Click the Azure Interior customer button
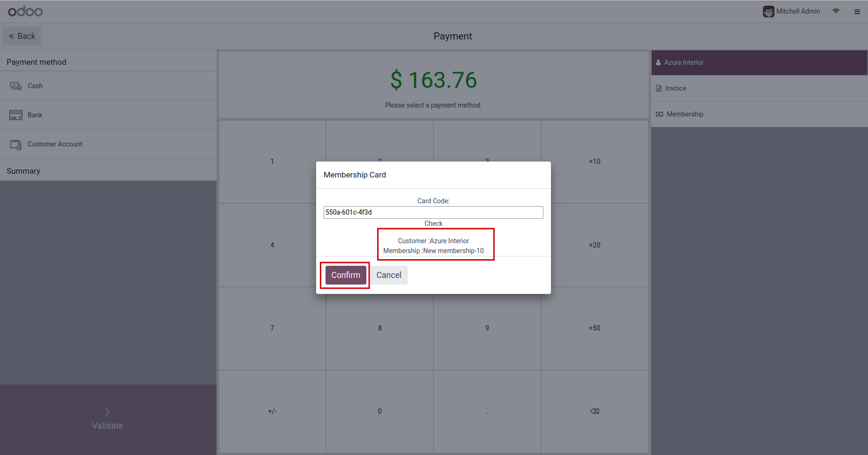868x455 pixels. tap(683, 62)
